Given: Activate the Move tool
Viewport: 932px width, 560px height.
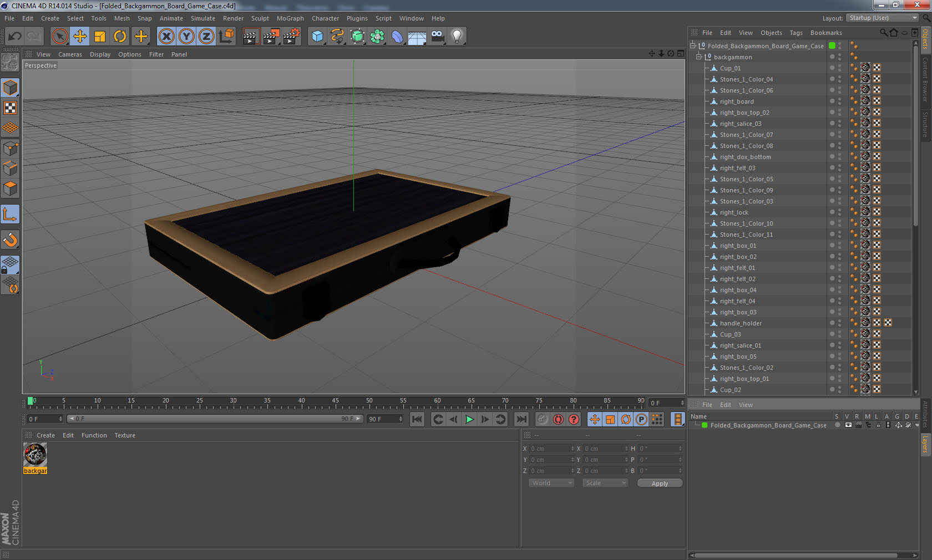Looking at the screenshot, I should pyautogui.click(x=80, y=37).
